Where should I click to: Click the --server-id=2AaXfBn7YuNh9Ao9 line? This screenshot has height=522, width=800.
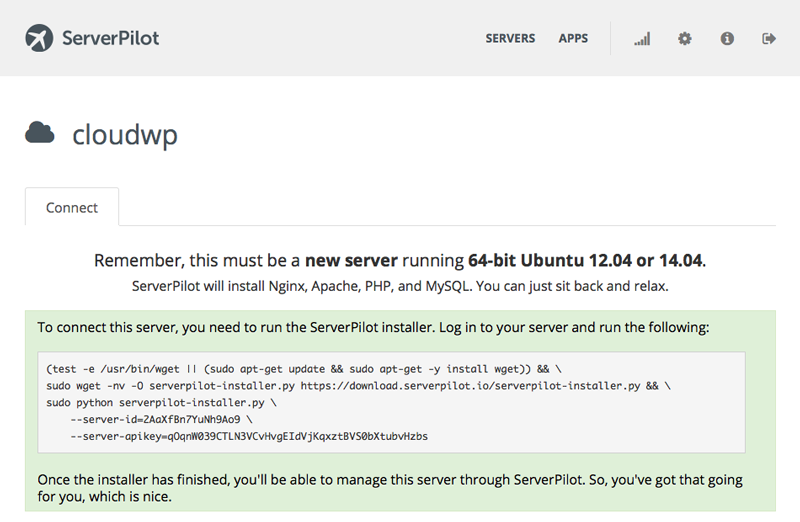click(x=161, y=419)
